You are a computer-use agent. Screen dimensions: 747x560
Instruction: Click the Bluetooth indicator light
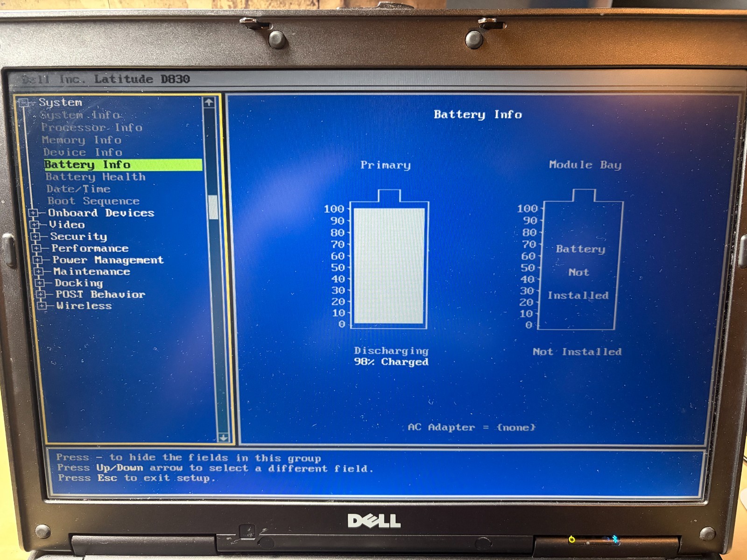[615, 539]
